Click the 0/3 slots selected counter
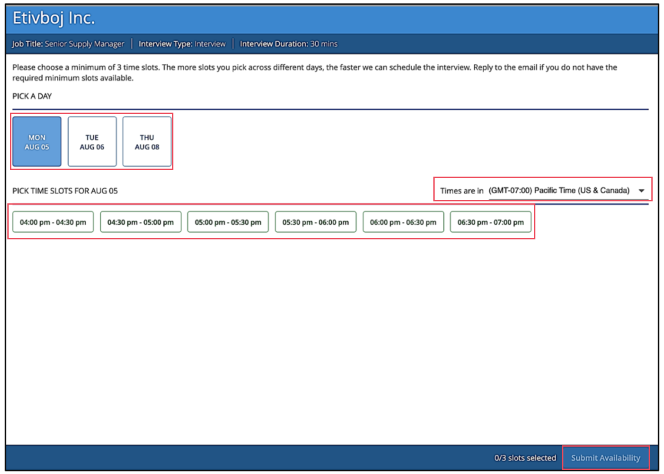The image size is (664, 474). 525,458
